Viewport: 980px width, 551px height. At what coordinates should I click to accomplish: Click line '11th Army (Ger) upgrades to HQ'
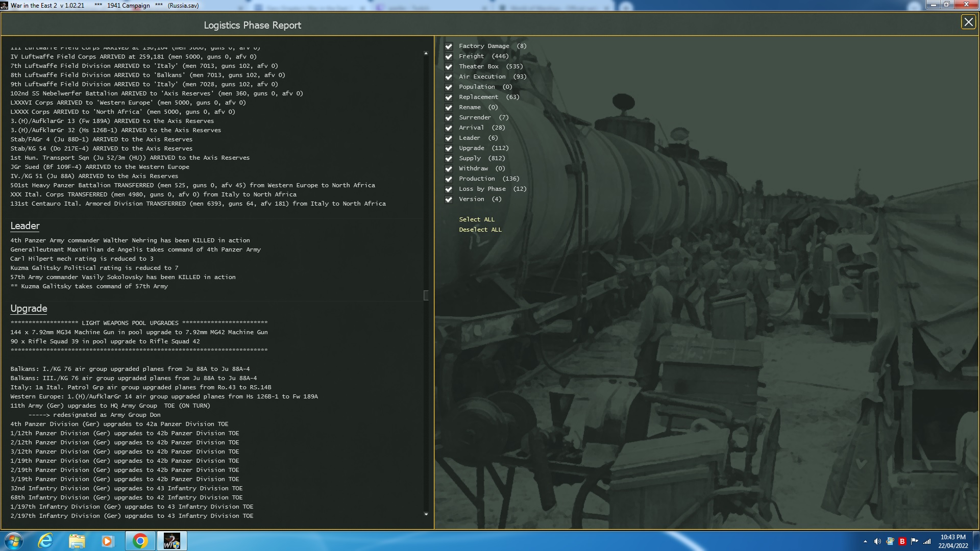[110, 406]
